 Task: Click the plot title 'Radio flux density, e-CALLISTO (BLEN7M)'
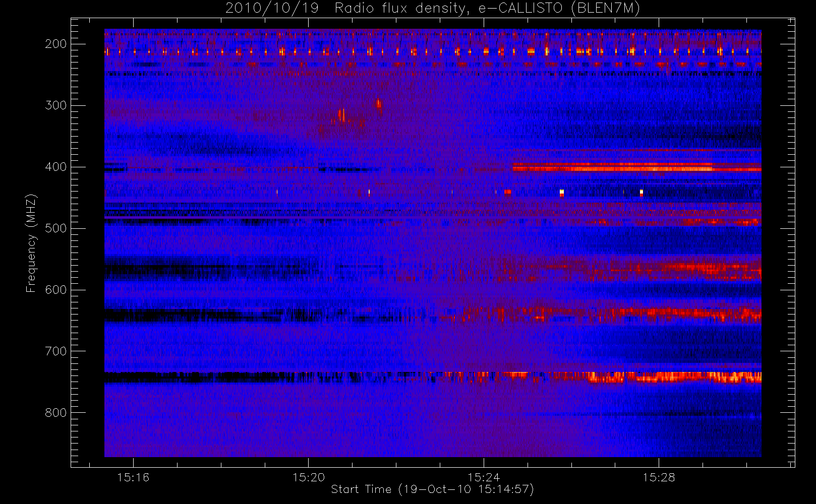click(487, 8)
